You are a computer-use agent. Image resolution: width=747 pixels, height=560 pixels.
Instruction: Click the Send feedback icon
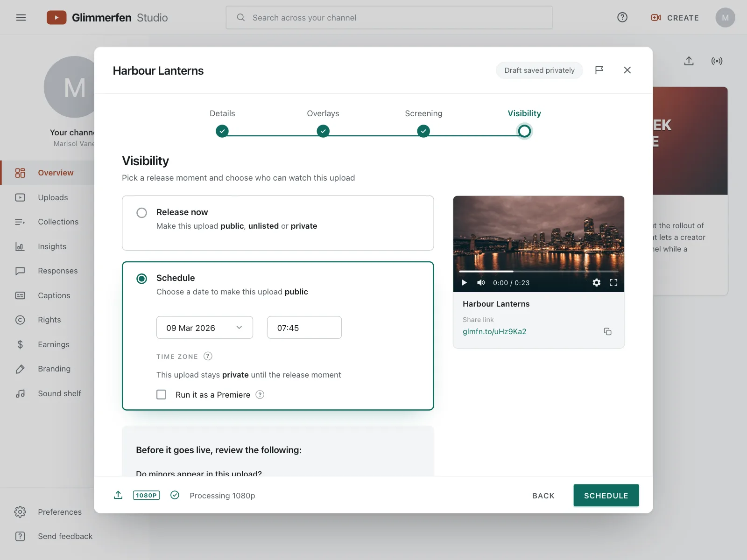click(x=20, y=536)
